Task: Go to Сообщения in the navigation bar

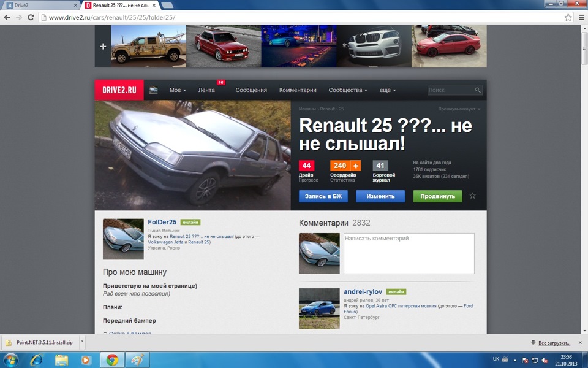Action: click(251, 90)
